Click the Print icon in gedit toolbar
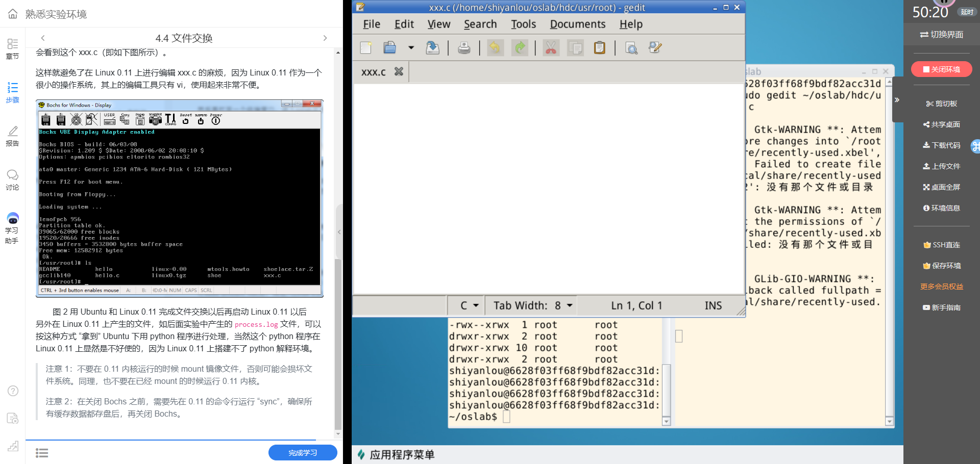 (x=464, y=48)
